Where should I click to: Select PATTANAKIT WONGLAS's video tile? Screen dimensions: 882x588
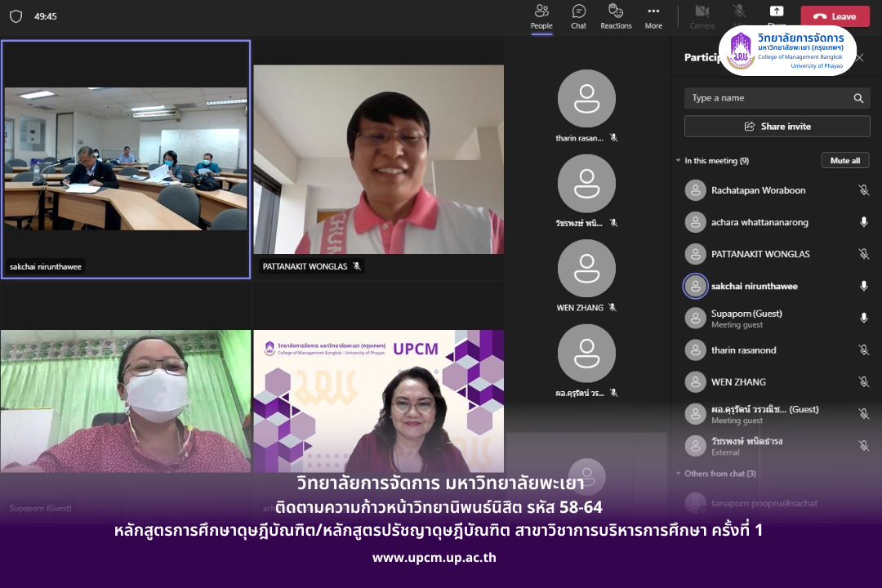pyautogui.click(x=379, y=159)
